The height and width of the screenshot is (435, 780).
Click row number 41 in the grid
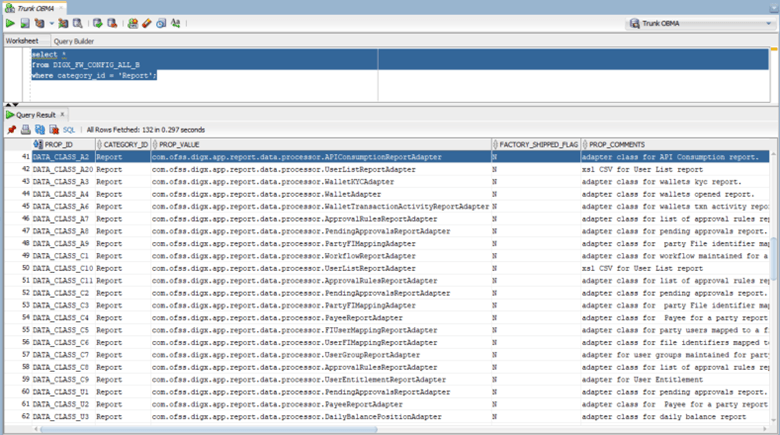tap(26, 157)
